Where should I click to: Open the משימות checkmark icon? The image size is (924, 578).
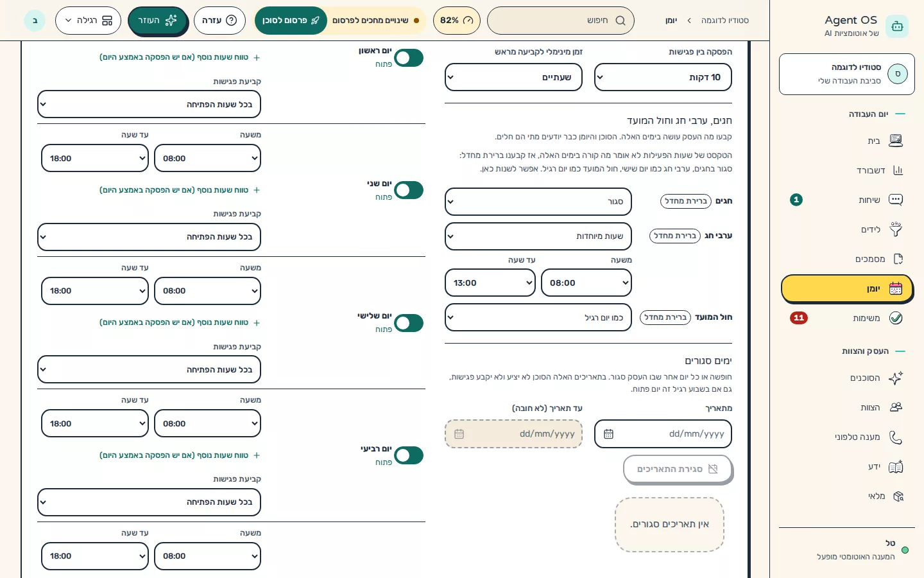(896, 318)
